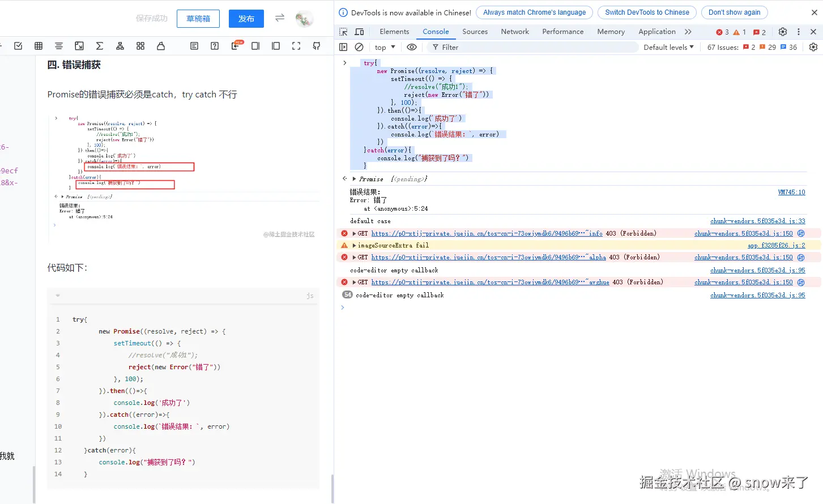This screenshot has height=504, width=823.
Task: Go to the Network tab
Action: (515, 32)
